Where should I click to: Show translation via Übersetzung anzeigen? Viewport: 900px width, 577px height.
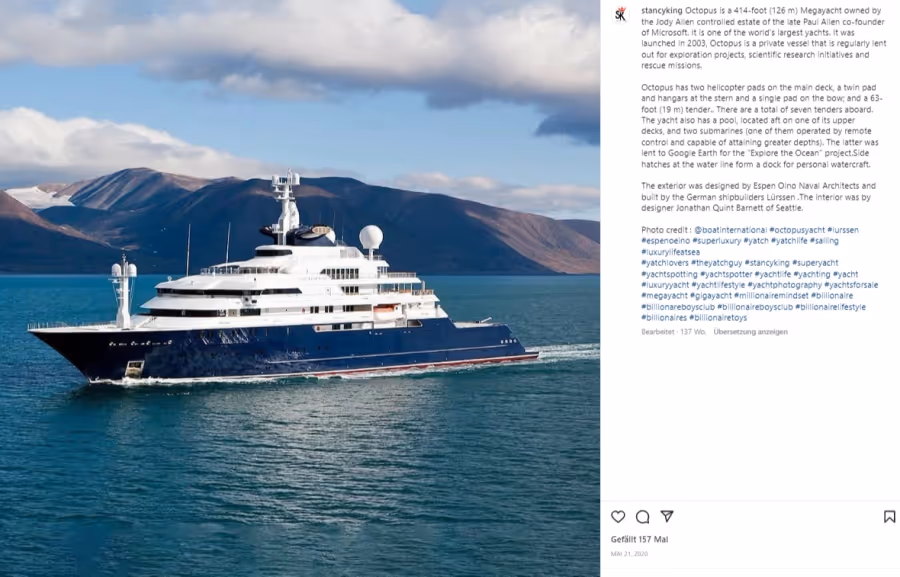[750, 332]
